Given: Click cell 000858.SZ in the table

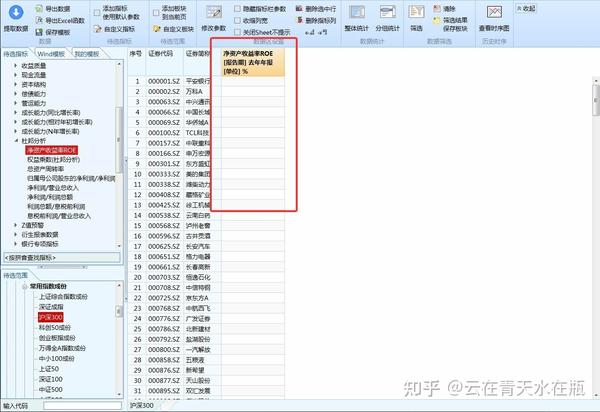Looking at the screenshot, I should (164, 360).
